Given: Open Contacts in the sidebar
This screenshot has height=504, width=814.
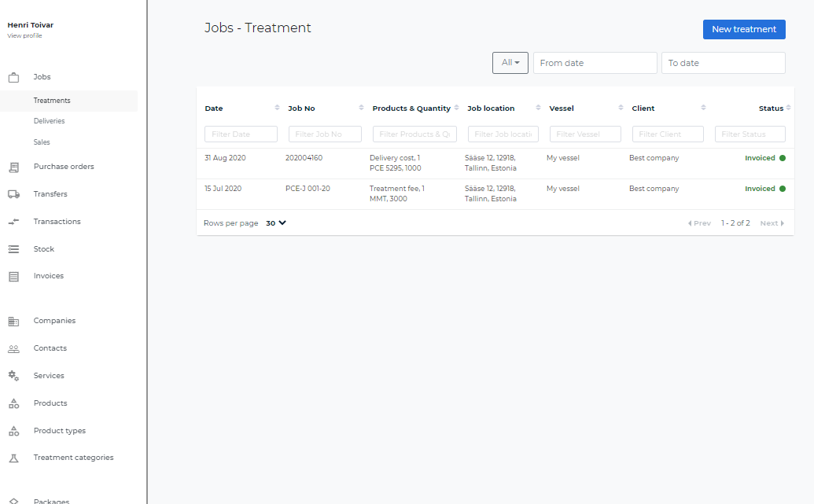Looking at the screenshot, I should click(50, 348).
